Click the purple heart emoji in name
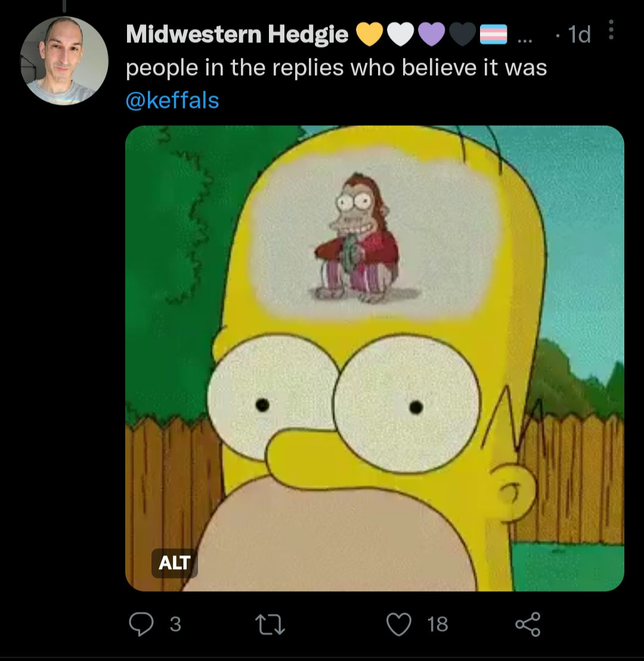 tap(432, 34)
